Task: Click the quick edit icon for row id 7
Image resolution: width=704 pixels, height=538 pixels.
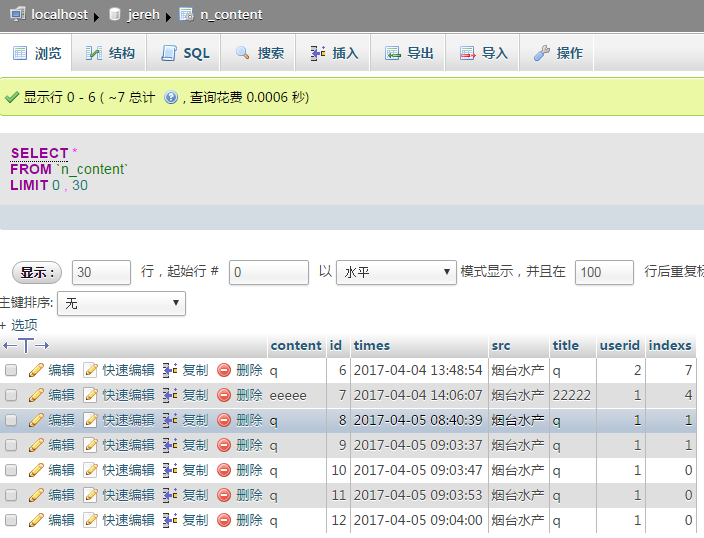Action: (91, 395)
